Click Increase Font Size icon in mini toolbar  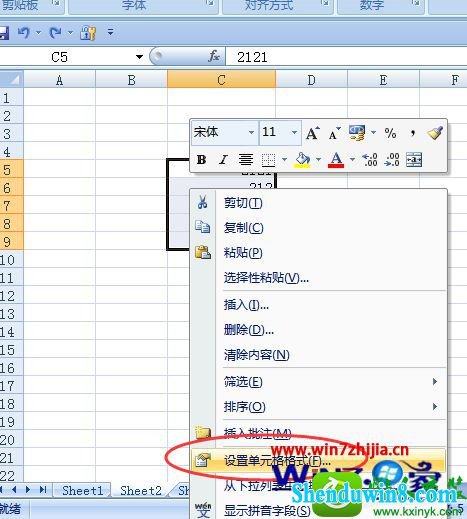tap(313, 133)
